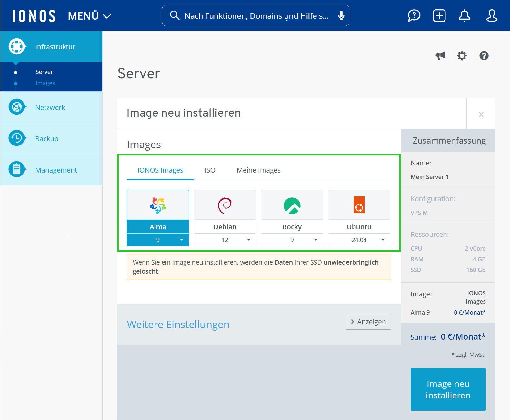Click the Weitere Einstellungen heading

point(178,324)
